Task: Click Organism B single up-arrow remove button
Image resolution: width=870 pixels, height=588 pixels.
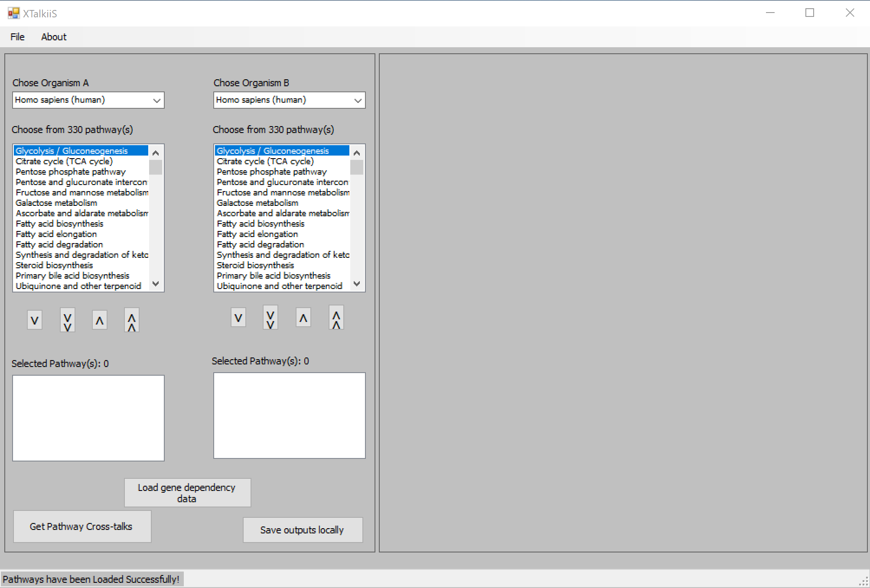Action: 303,318
